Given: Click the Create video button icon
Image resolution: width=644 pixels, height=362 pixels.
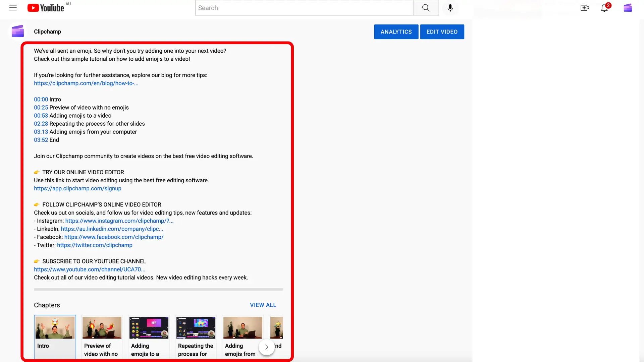Looking at the screenshot, I should coord(584,7).
